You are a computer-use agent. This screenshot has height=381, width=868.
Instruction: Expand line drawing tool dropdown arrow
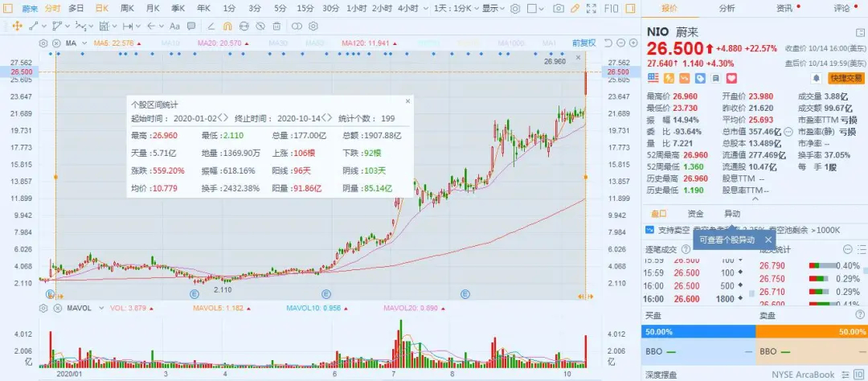pyautogui.click(x=44, y=26)
